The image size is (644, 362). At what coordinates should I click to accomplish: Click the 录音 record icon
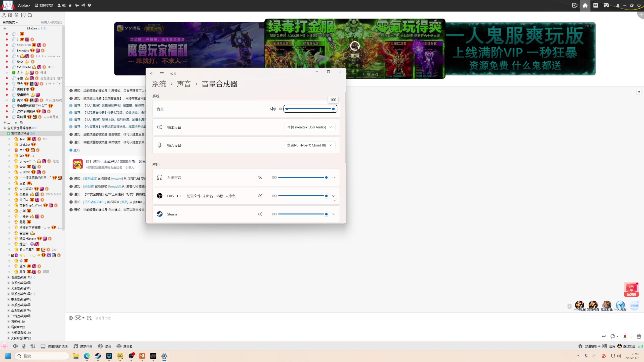(100, 346)
